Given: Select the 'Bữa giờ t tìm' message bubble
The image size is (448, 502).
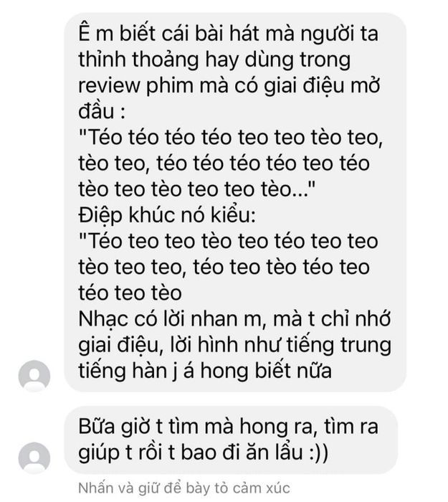Looking at the screenshot, I should tap(231, 440).
